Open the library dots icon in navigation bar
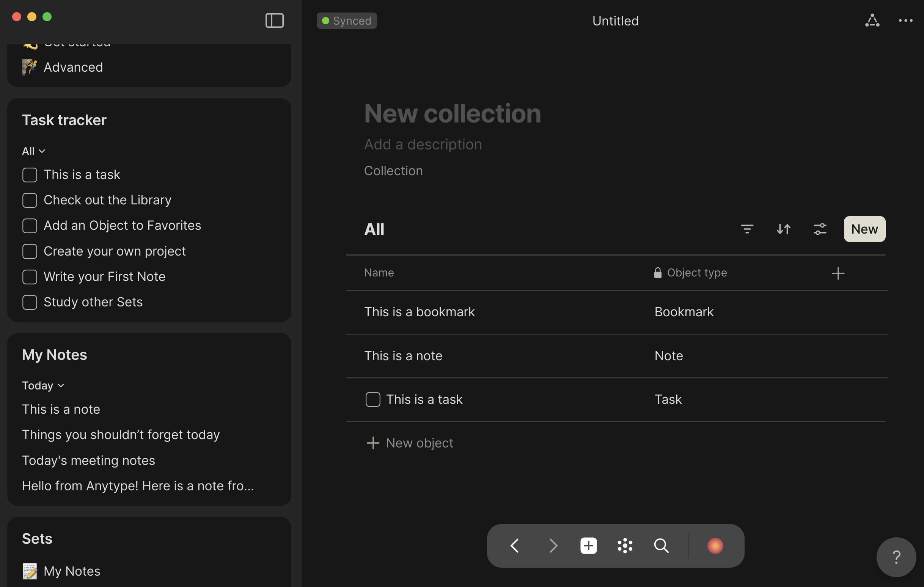 625,546
